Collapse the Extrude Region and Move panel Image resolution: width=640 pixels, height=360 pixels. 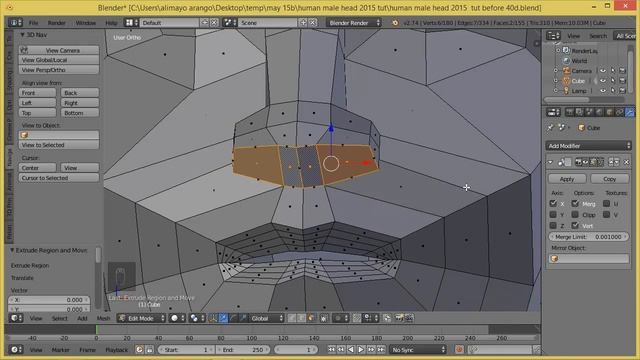(x=12, y=250)
